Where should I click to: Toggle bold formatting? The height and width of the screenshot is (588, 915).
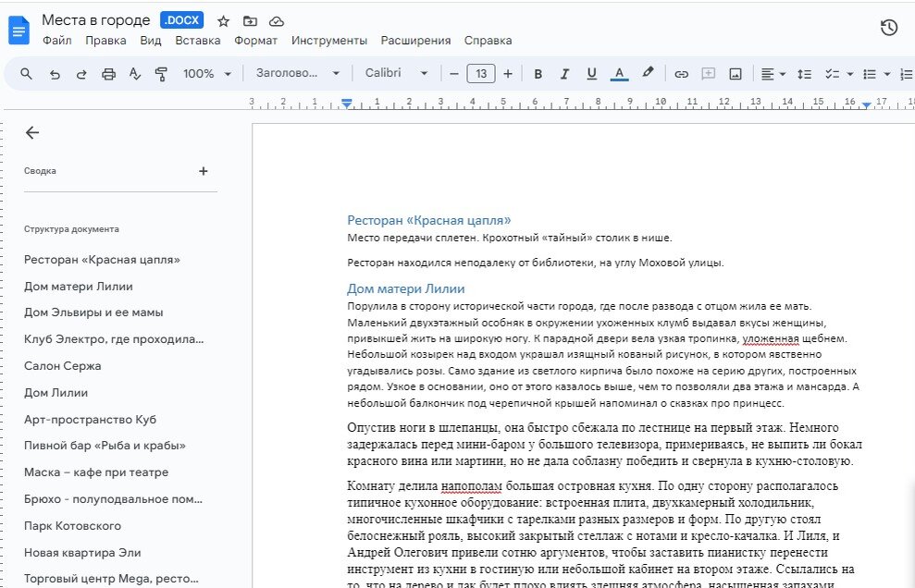(x=538, y=74)
